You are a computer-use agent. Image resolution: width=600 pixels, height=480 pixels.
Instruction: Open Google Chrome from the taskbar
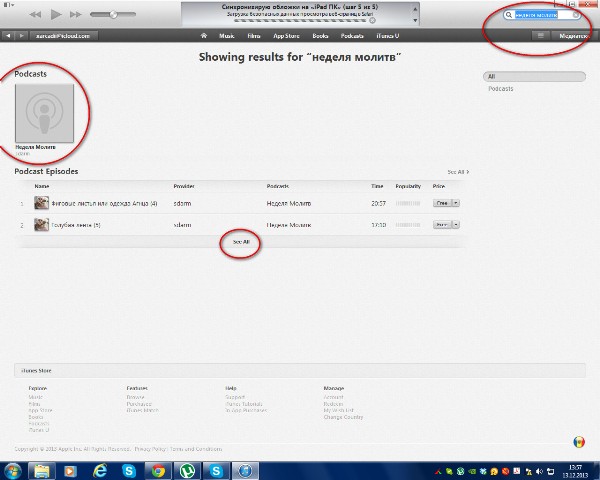157,470
